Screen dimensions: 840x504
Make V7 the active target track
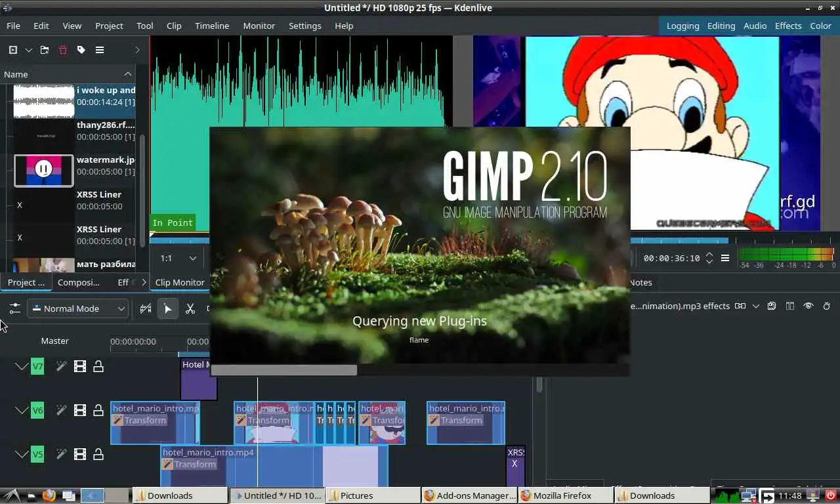coord(37,366)
